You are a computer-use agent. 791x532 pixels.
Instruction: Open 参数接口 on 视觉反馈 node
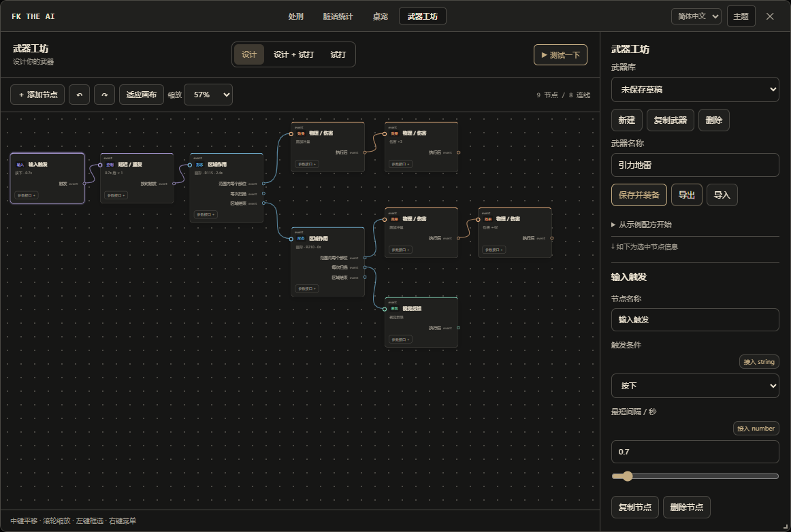(x=400, y=339)
